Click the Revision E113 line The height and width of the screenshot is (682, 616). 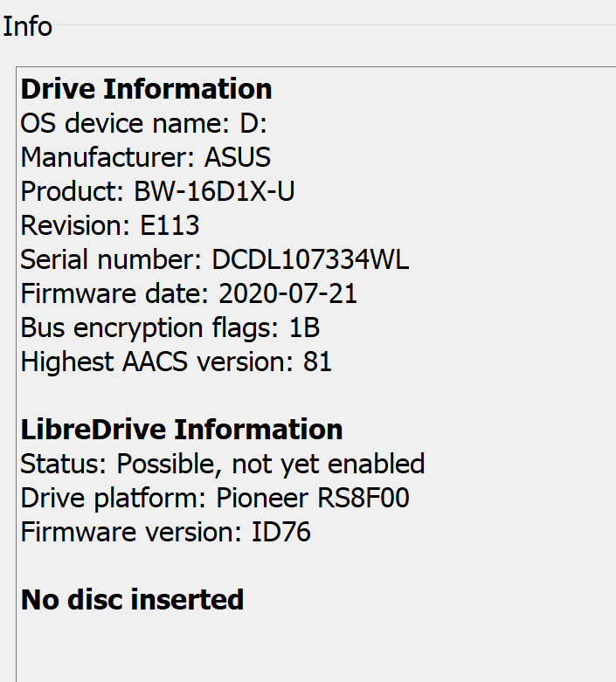pyautogui.click(x=110, y=225)
